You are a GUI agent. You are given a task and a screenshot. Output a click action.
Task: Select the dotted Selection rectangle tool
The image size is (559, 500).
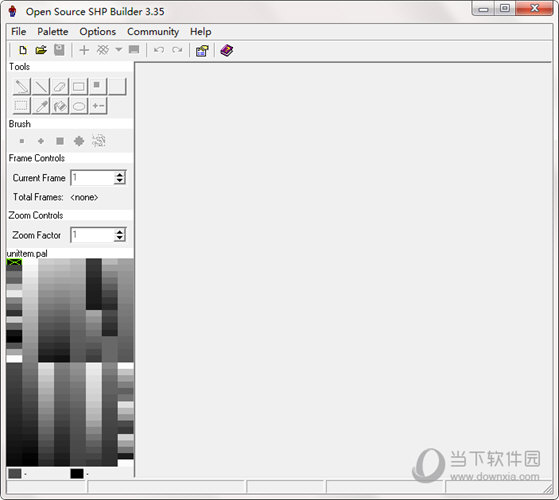tap(21, 106)
